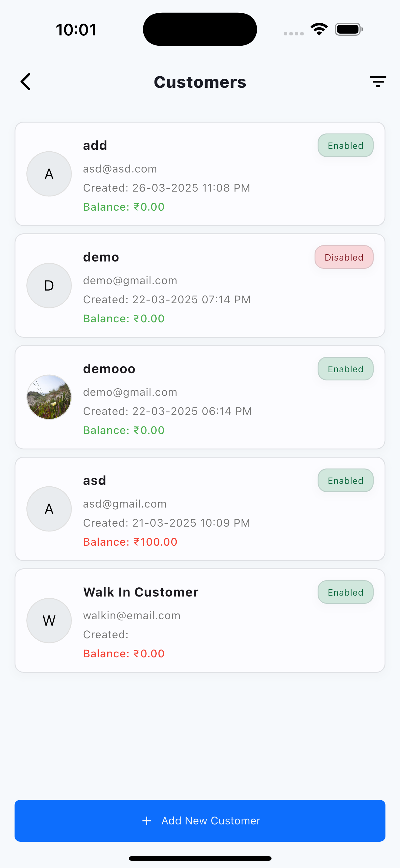Viewport: 400px width, 868px height.
Task: Toggle Enabled badge for customer demooo
Action: point(345,369)
